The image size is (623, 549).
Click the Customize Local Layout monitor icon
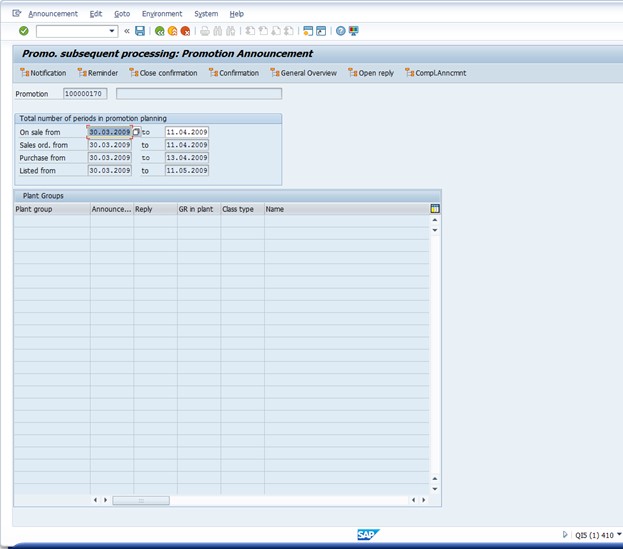pyautogui.click(x=354, y=31)
